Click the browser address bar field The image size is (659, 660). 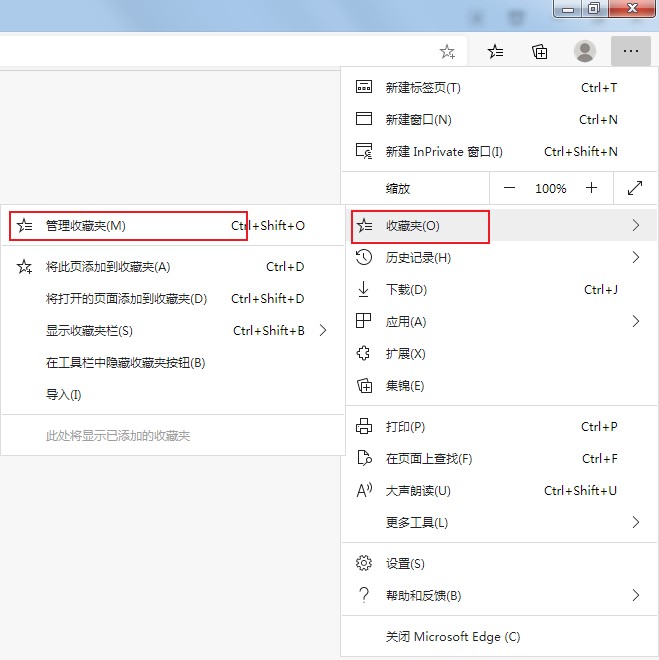point(233,51)
